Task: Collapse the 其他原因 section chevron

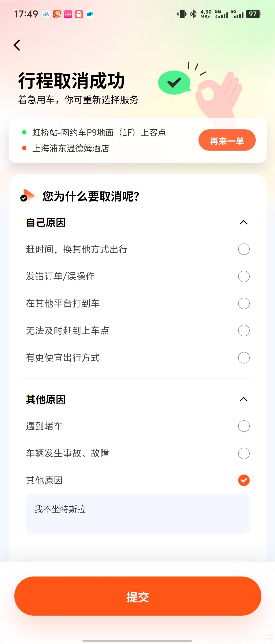Action: click(244, 399)
